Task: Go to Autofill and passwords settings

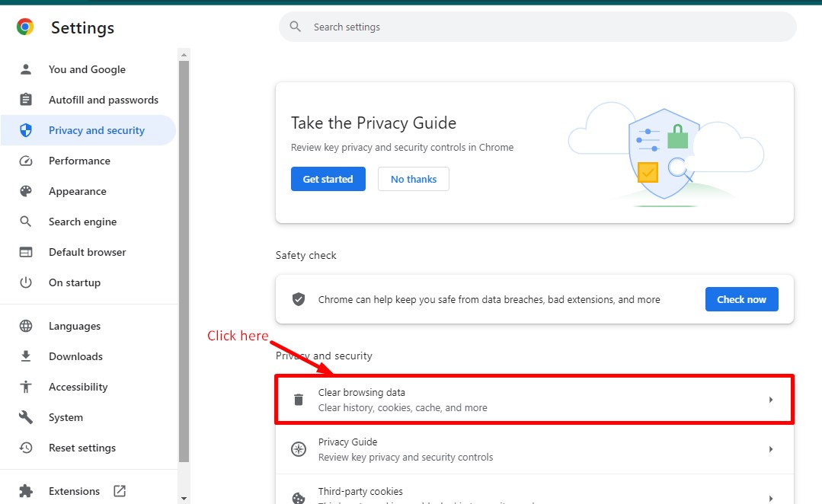Action: 88,100
